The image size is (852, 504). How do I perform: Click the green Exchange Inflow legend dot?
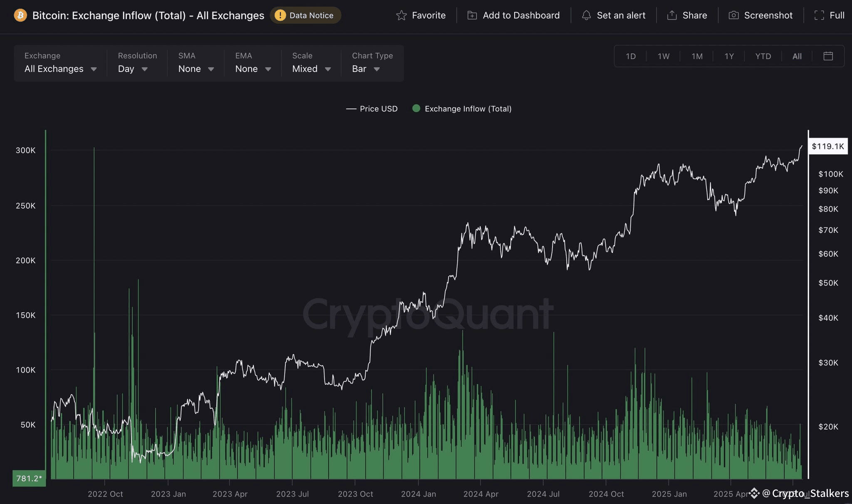pyautogui.click(x=416, y=109)
